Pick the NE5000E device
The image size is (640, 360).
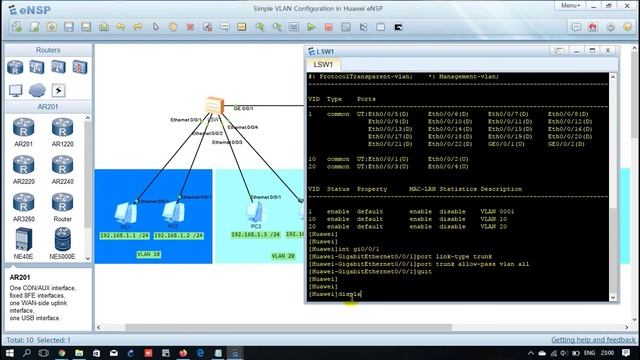[x=62, y=244]
